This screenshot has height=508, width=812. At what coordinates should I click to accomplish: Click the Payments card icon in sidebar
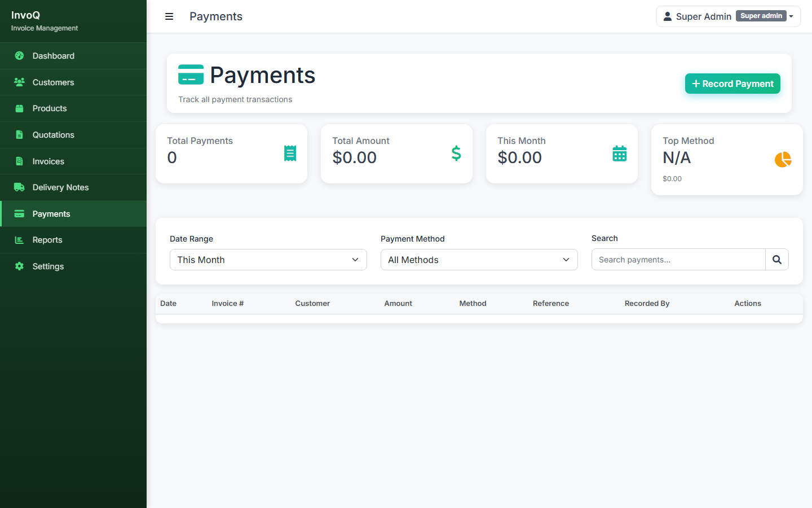[19, 214]
